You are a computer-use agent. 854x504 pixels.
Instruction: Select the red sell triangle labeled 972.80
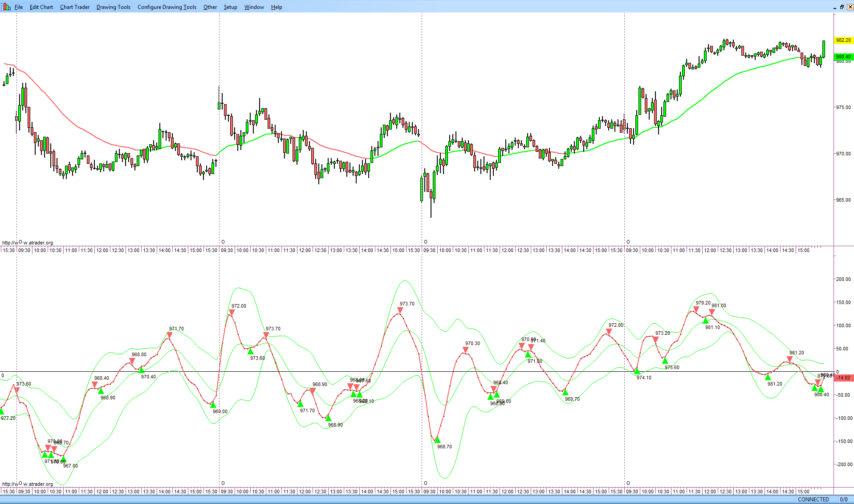click(609, 332)
